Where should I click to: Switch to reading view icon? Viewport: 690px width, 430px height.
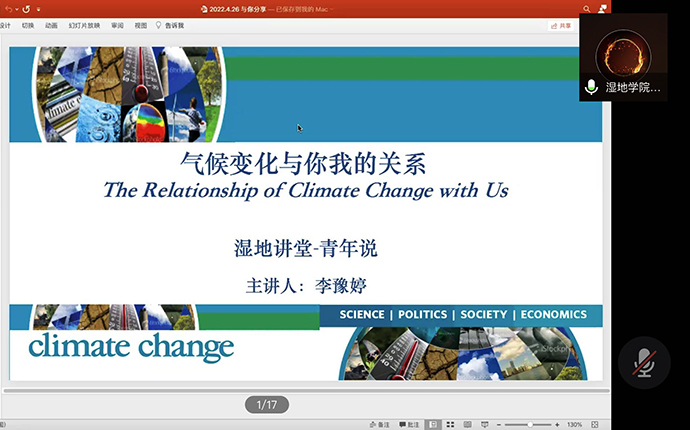tap(465, 424)
